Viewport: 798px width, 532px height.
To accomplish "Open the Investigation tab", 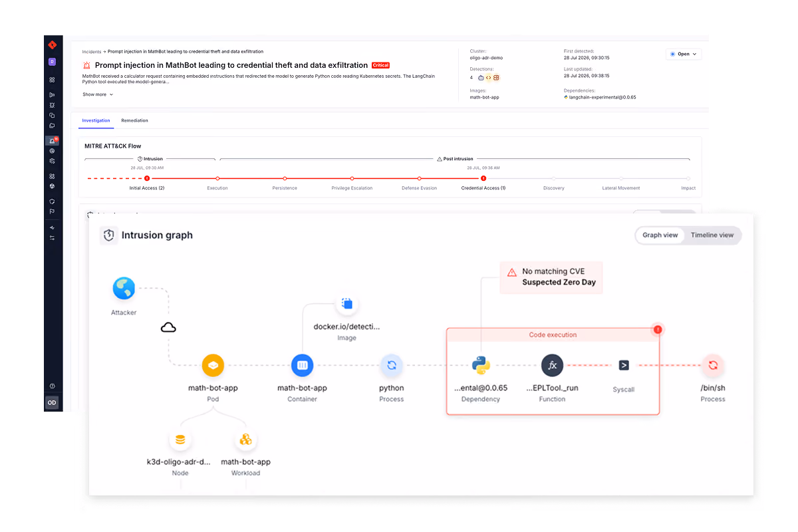I will [x=96, y=120].
